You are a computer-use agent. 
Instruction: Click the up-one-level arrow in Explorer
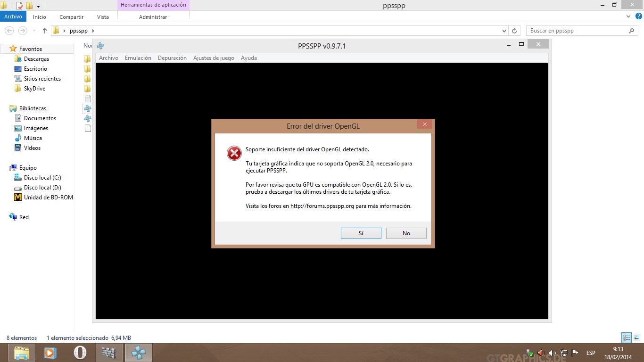tap(45, 31)
